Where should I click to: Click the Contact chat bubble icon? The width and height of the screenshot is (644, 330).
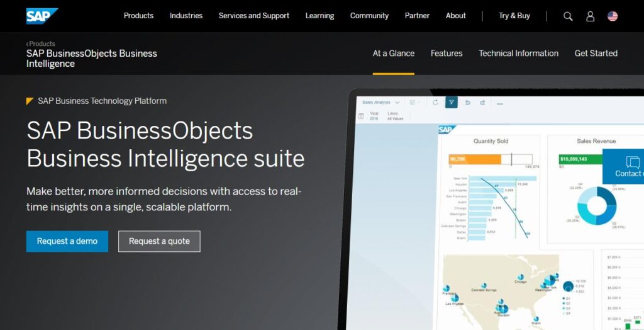tap(633, 162)
